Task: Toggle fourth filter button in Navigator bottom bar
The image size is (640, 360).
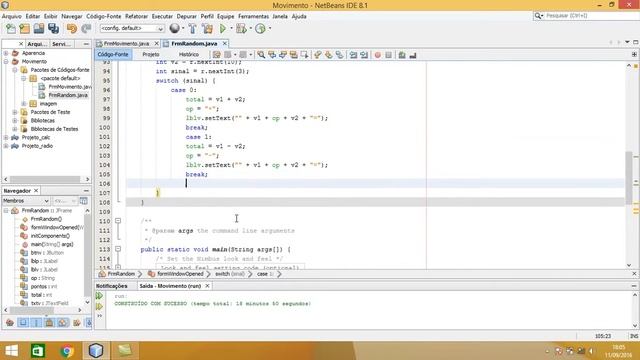Action: point(49,323)
